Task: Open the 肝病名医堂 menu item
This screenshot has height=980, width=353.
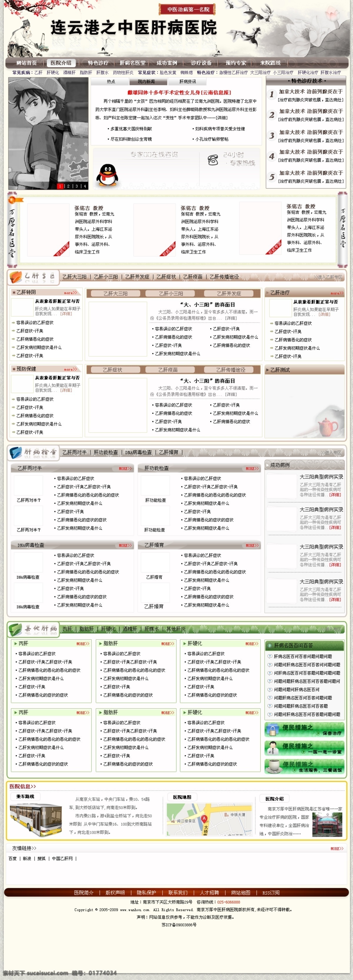Action: pos(132,63)
